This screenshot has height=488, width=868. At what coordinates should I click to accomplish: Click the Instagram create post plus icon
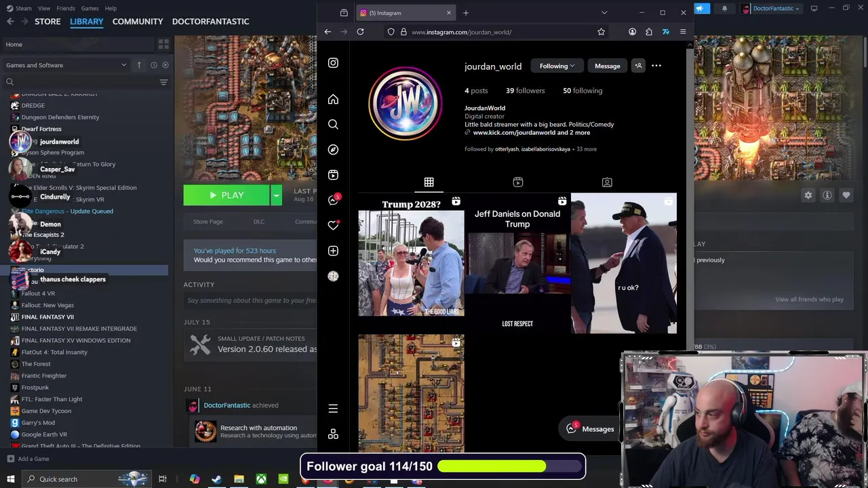333,251
